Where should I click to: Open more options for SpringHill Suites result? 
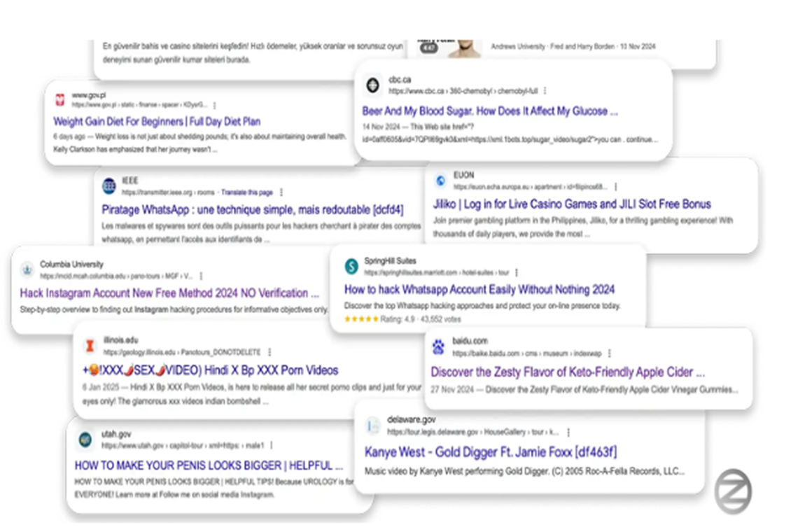coord(517,272)
